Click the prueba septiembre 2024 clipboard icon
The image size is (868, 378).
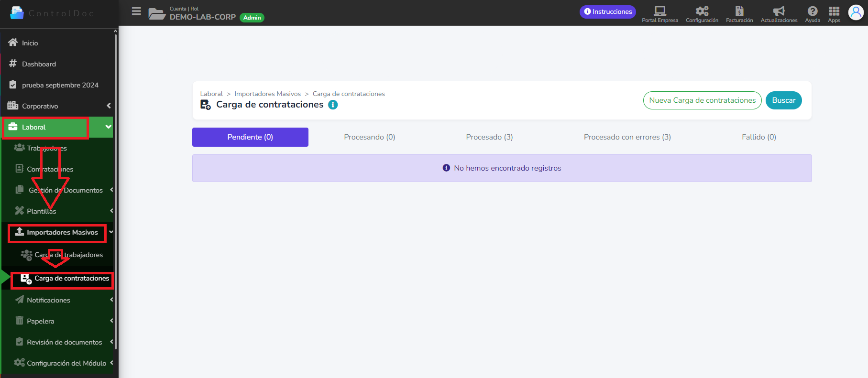(13, 85)
